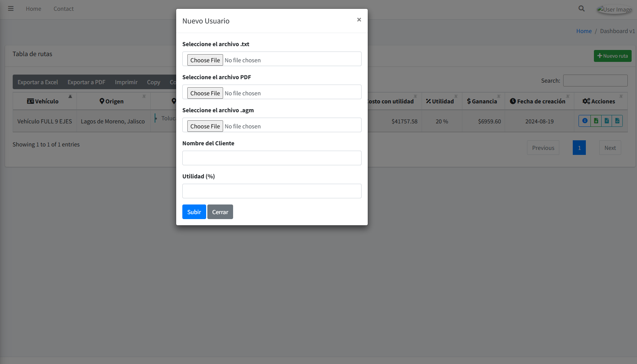This screenshot has height=364, width=637.
Task: Select the Lagos de Moreno, Jalisco cell
Action: tap(113, 121)
